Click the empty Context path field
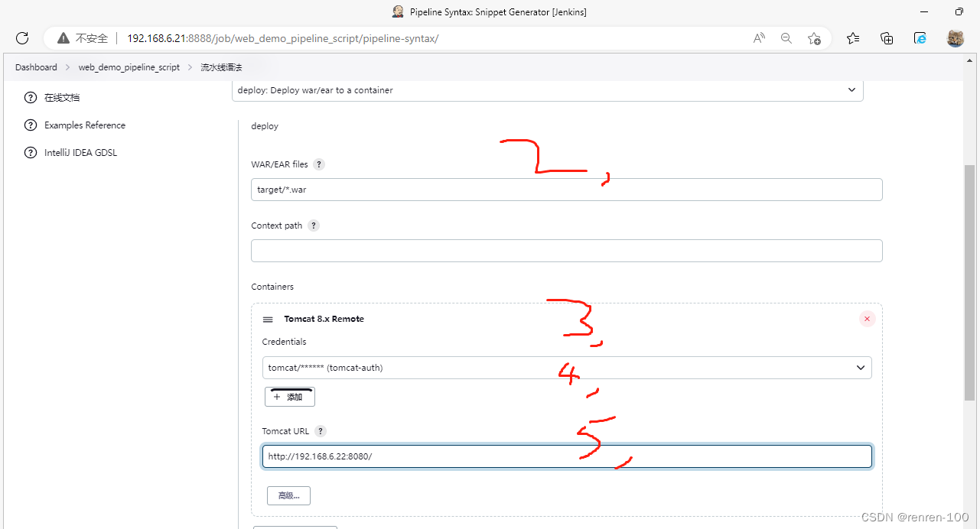This screenshot has height=529, width=980. point(567,251)
